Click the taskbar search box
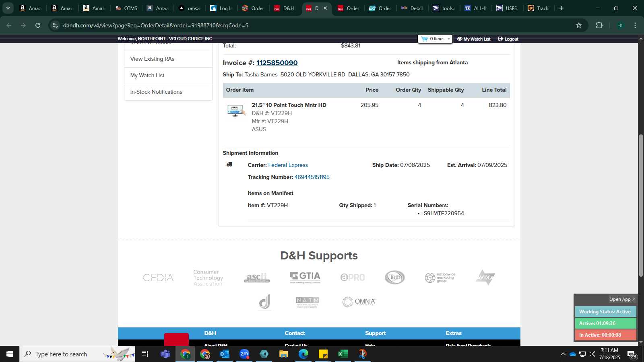 (77, 354)
